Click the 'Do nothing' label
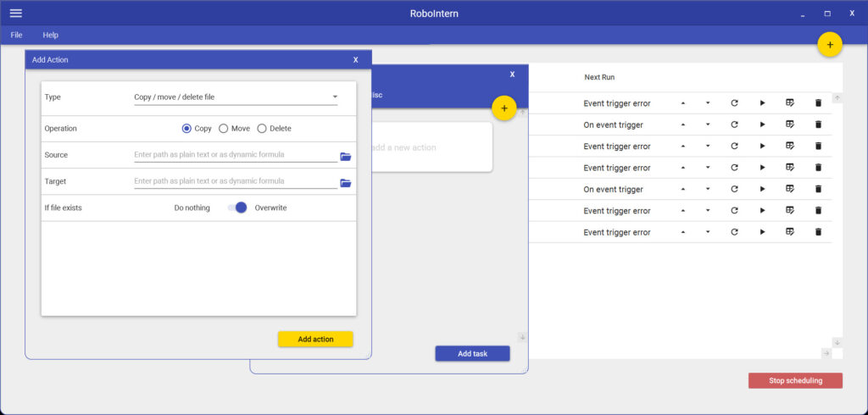 192,208
